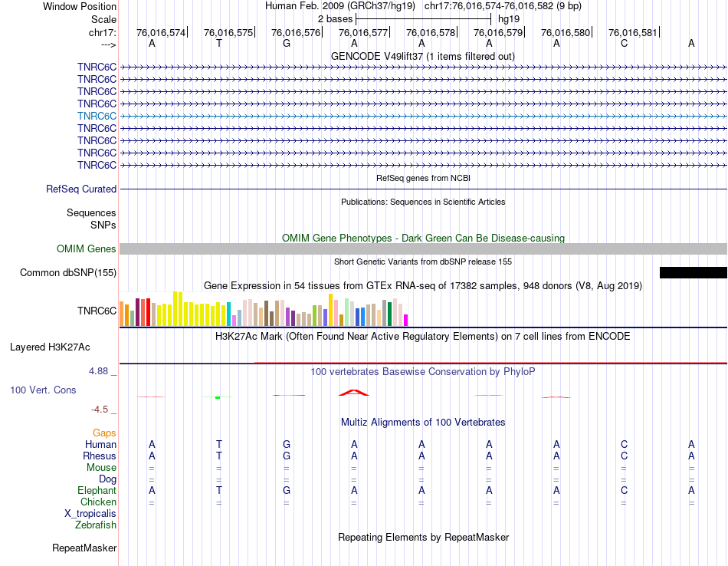Click the chr17: ruler label

point(102,32)
